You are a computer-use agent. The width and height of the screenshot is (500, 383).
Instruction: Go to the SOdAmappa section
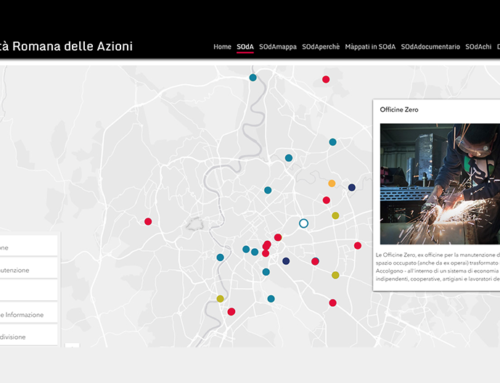(x=278, y=47)
